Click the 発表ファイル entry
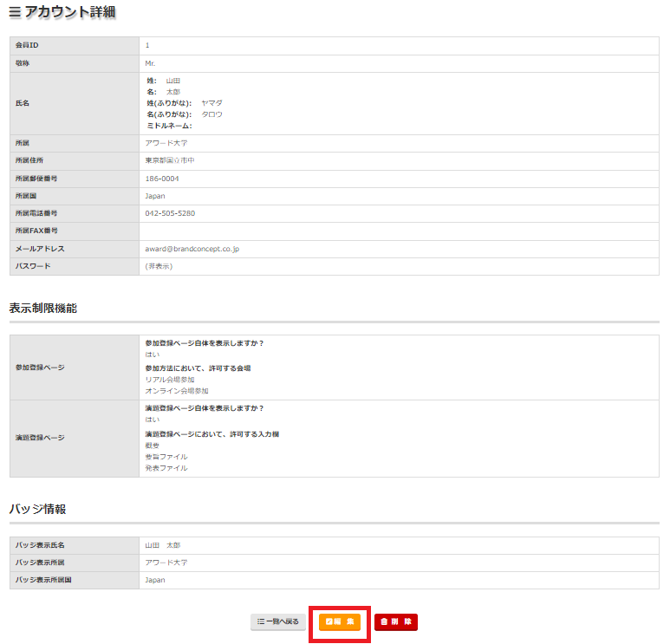Screen dimensions: 670x644 166,468
